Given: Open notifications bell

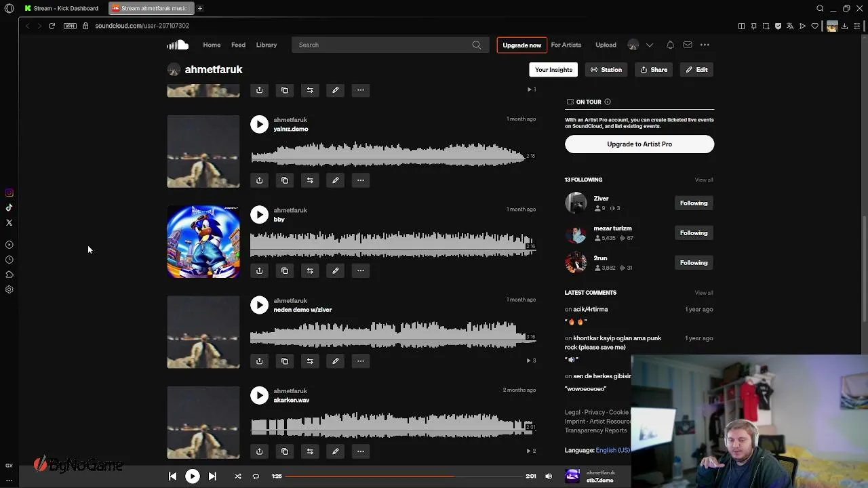Looking at the screenshot, I should (670, 45).
